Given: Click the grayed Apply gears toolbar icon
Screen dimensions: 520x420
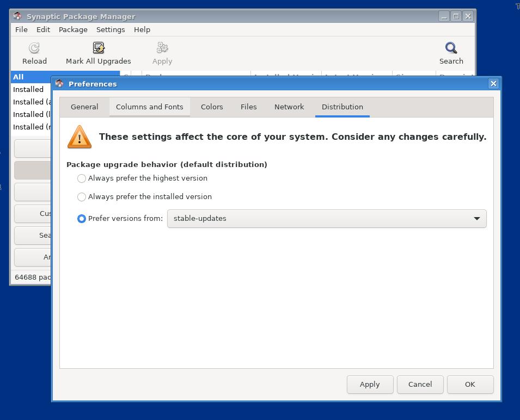Looking at the screenshot, I should (162, 48).
